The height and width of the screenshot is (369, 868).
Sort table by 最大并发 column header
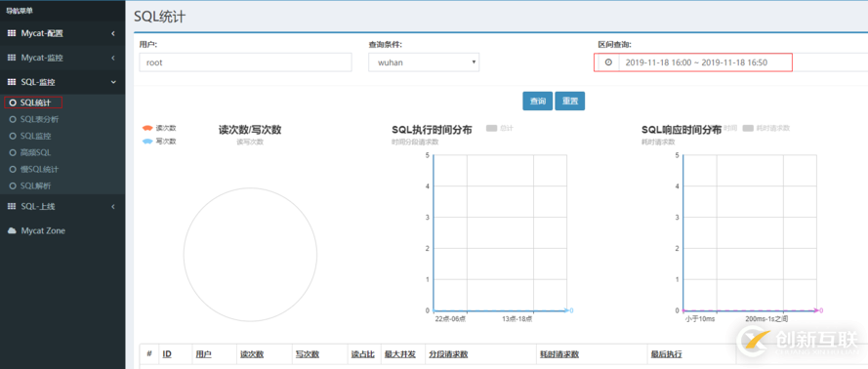[x=400, y=354]
